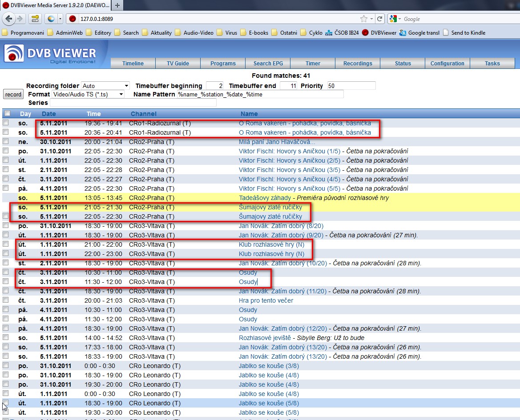
Task: Click the DVB Viewer logo
Action: coord(50,54)
